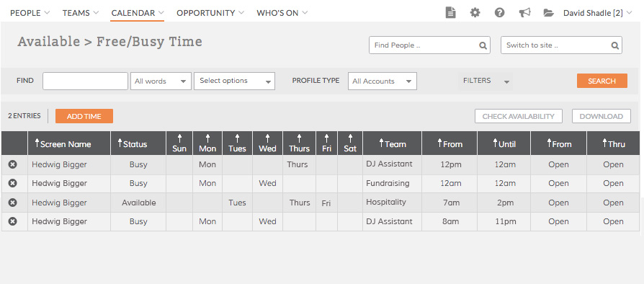Screen dimensions: 644x284
Task: Click the help question mark icon
Action: 499,13
